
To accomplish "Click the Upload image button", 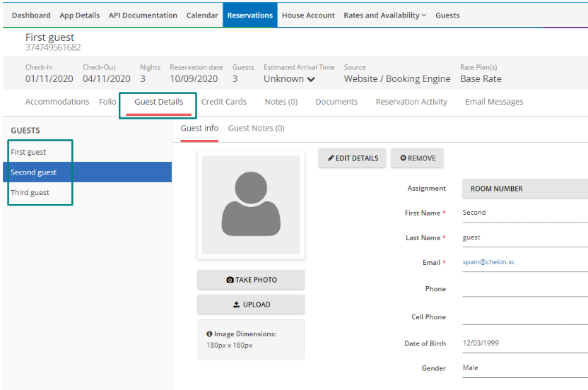I will click(x=251, y=305).
